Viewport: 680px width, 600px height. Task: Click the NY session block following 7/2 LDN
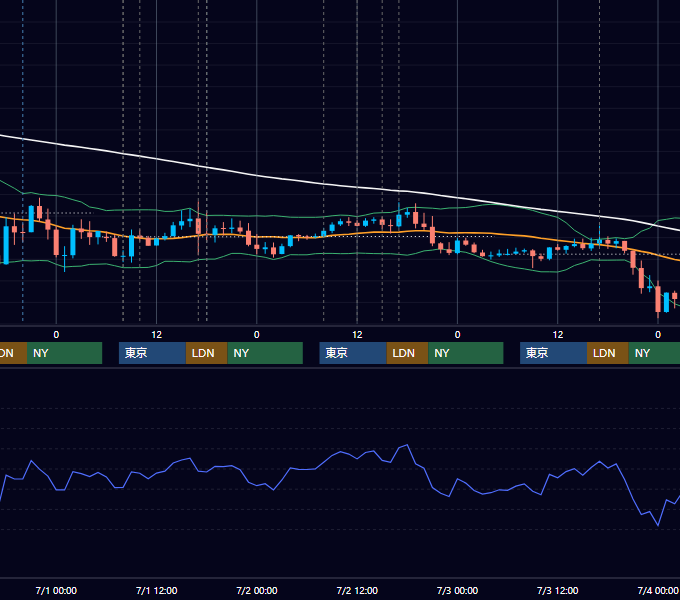point(466,353)
